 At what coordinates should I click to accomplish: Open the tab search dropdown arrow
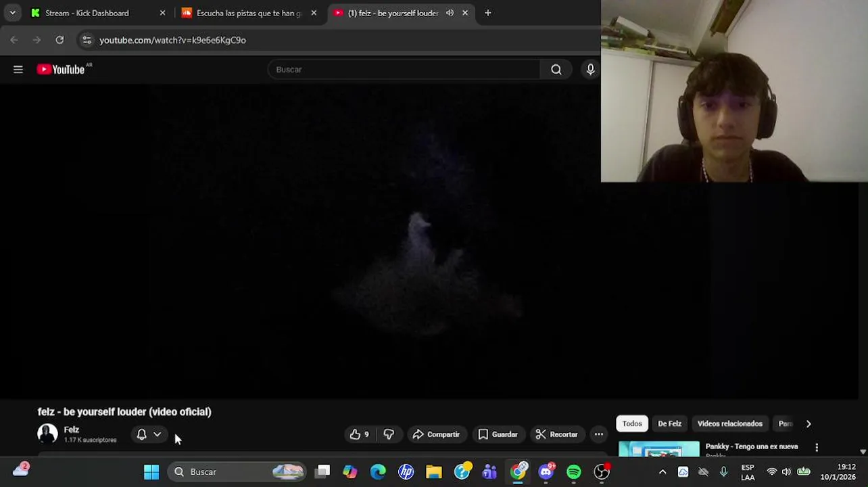[12, 13]
